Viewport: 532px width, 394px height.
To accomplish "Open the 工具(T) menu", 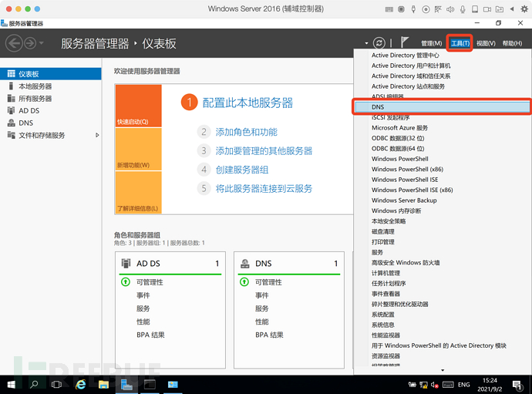I will pyautogui.click(x=460, y=43).
